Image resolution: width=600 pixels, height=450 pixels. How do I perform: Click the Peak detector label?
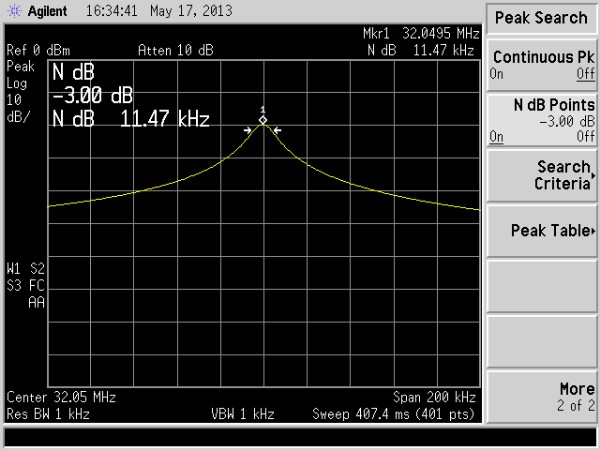tap(21, 67)
